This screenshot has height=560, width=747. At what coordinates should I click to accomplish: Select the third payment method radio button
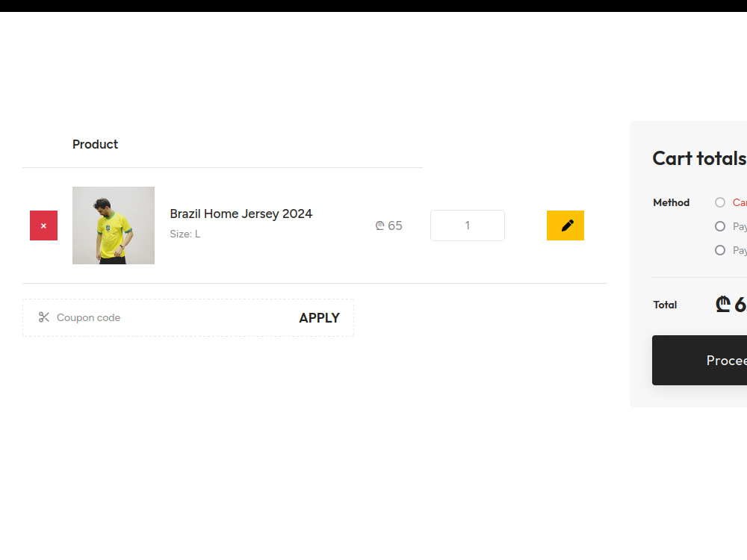click(x=720, y=250)
